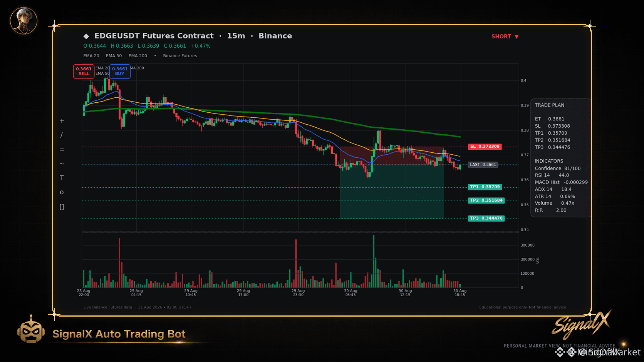Pick the slash trend line tool
This screenshot has height=362, width=644.
tap(62, 135)
